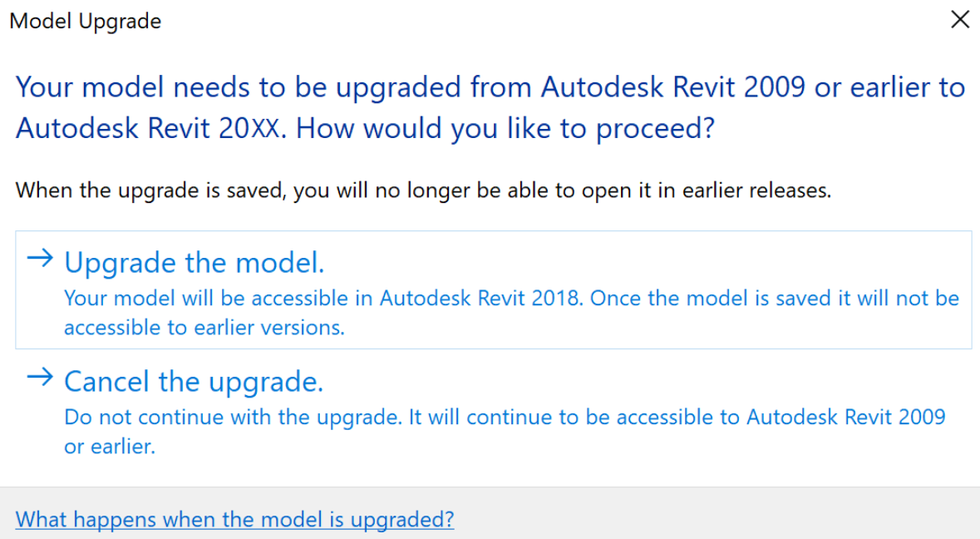Click the arrow icon beside Upgrade the model
Screen dimensions: 980x539
[39, 260]
